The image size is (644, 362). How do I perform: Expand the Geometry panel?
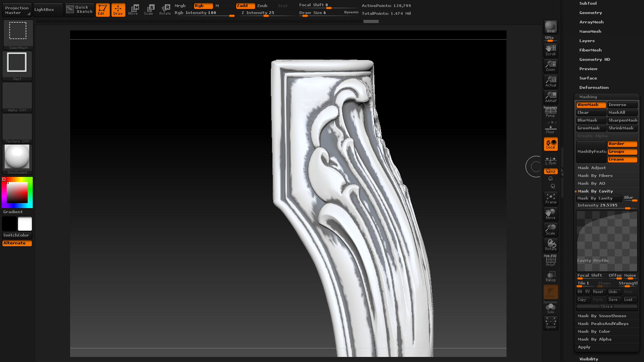tap(590, 12)
